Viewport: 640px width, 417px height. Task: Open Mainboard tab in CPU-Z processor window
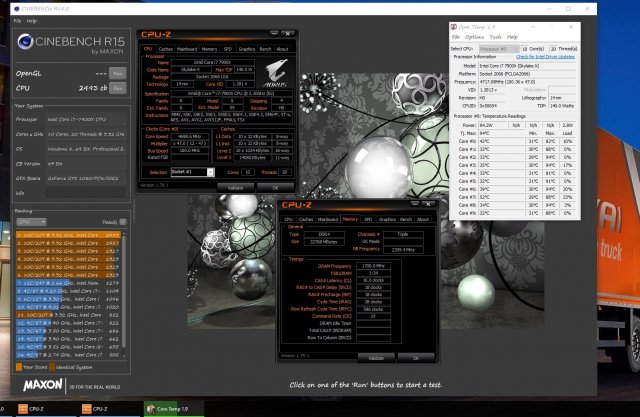click(187, 49)
